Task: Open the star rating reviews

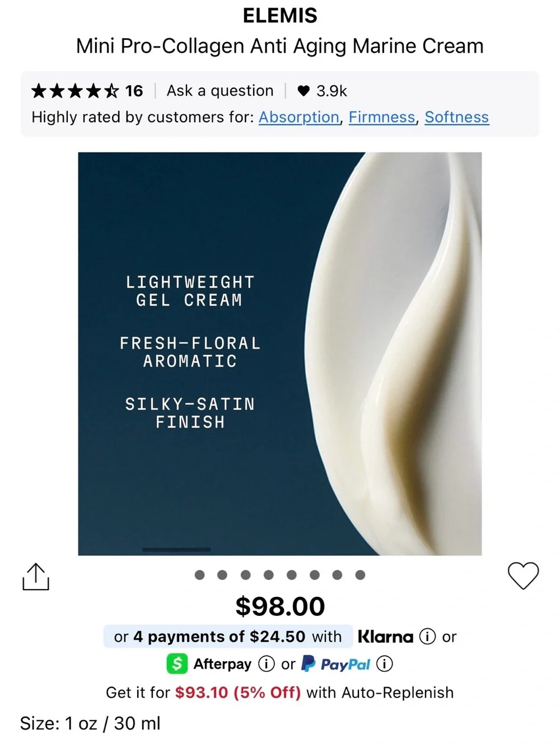Action: click(87, 91)
